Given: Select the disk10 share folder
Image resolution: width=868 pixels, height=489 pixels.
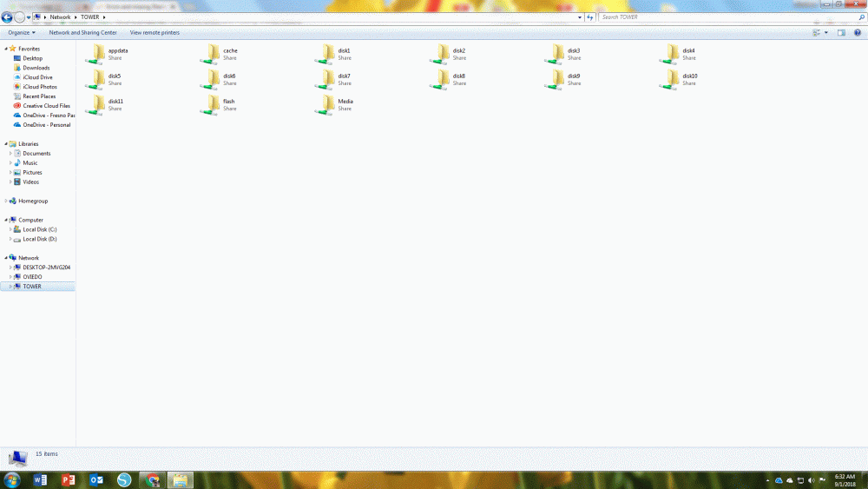Looking at the screenshot, I should tap(680, 80).
